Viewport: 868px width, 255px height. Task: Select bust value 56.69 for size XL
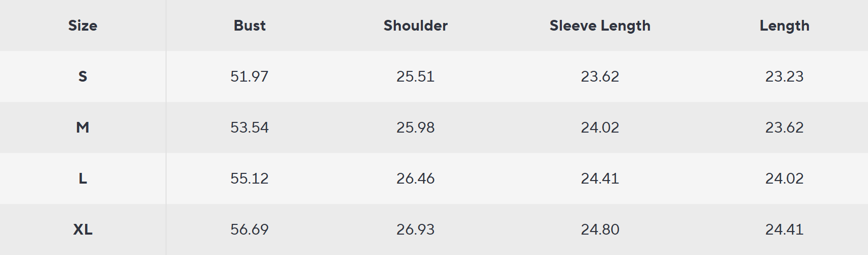click(250, 229)
